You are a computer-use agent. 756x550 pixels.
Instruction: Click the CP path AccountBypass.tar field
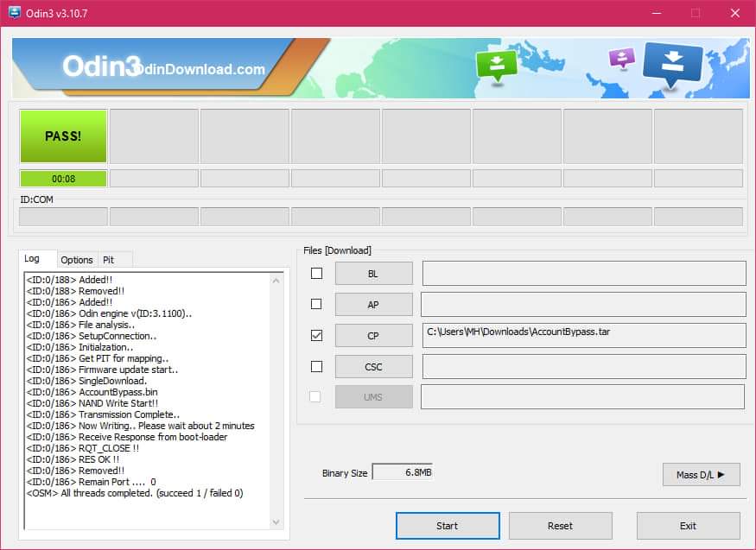(x=584, y=335)
